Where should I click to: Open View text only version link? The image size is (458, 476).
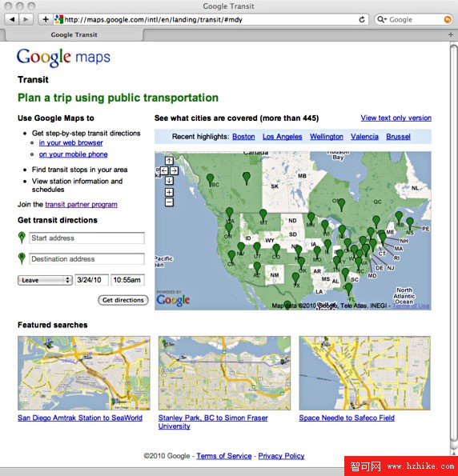click(x=396, y=118)
